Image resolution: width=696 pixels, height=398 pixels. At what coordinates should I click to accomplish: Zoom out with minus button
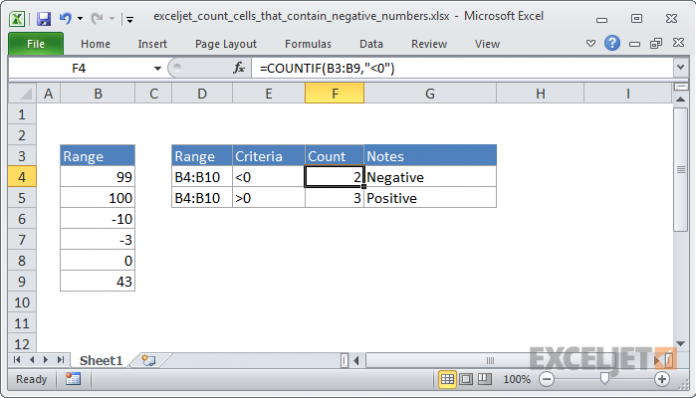tap(546, 379)
